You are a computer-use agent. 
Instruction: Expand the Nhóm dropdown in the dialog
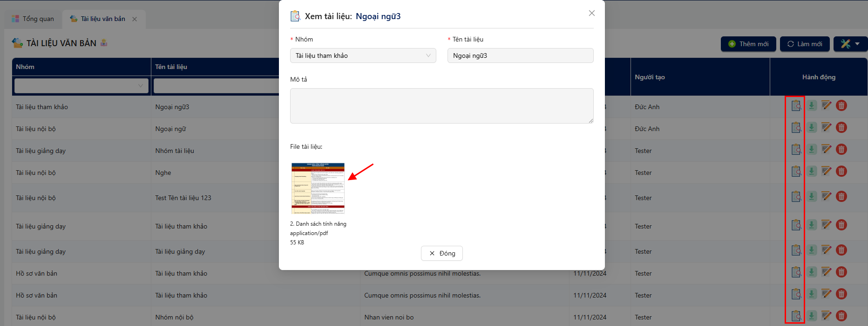[363, 55]
